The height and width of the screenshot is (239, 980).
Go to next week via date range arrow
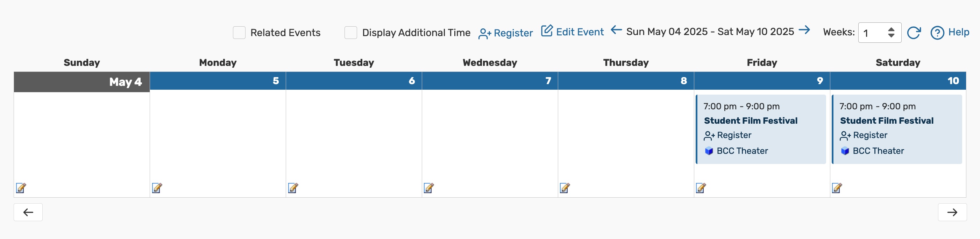pyautogui.click(x=804, y=30)
